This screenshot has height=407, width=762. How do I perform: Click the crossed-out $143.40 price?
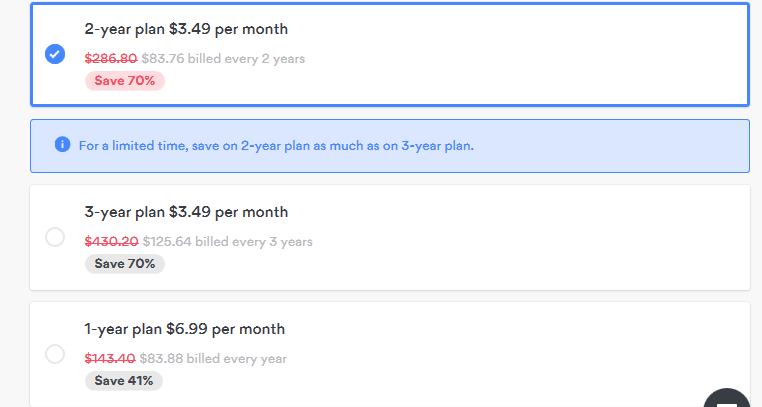pyautogui.click(x=110, y=358)
